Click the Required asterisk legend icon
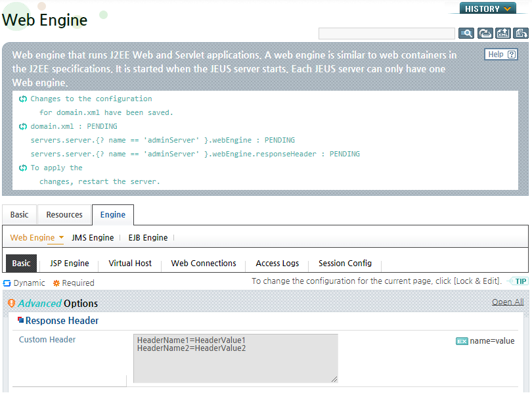Screen dimensions: 532x393 56,283
